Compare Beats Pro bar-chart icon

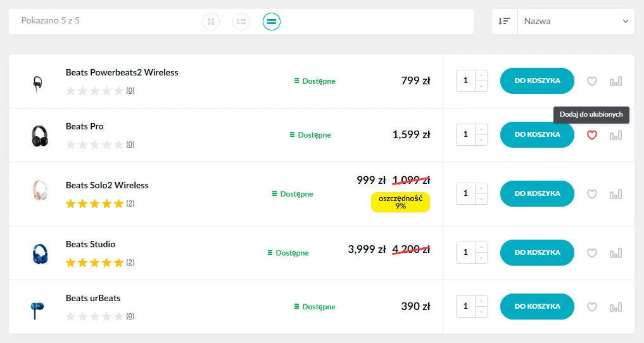tap(616, 135)
